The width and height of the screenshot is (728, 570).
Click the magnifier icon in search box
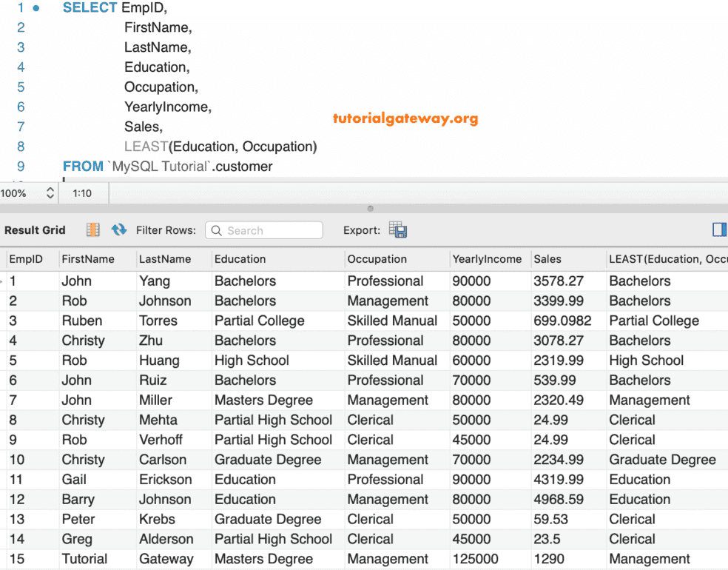coord(216,230)
